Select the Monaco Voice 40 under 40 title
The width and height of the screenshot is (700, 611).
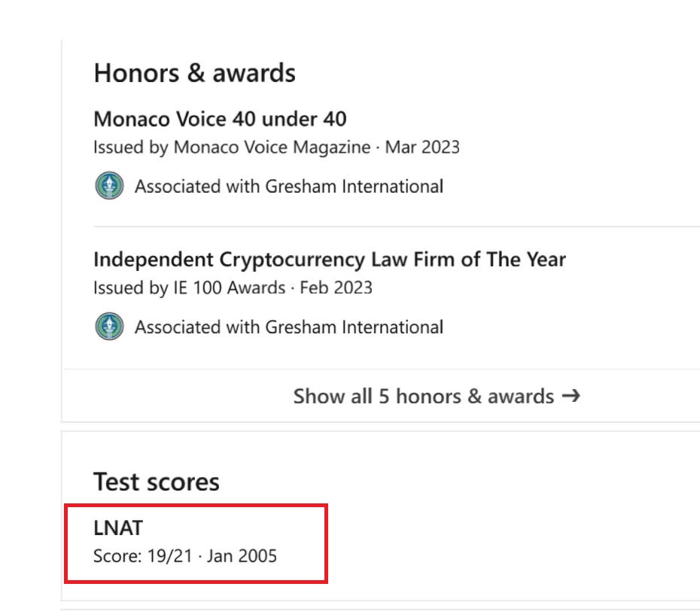point(220,119)
